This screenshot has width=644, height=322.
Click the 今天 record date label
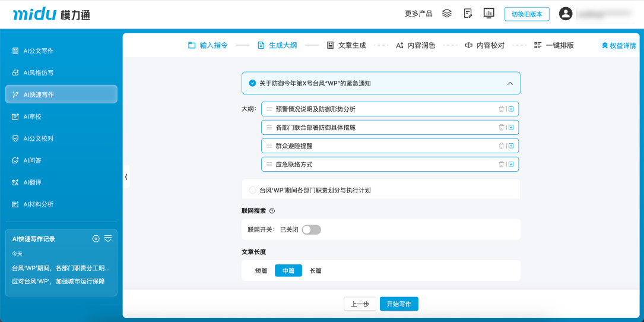pyautogui.click(x=17, y=254)
